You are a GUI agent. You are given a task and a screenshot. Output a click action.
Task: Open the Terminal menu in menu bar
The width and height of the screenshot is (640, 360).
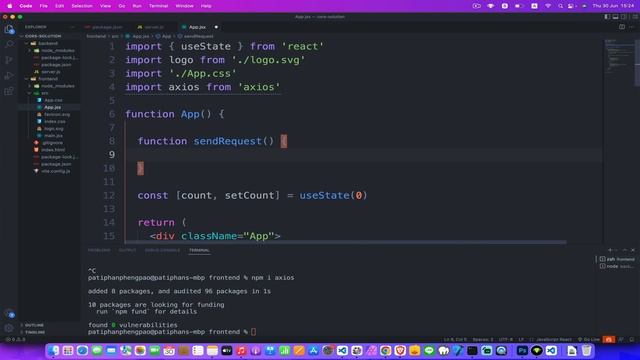pyautogui.click(x=158, y=6)
